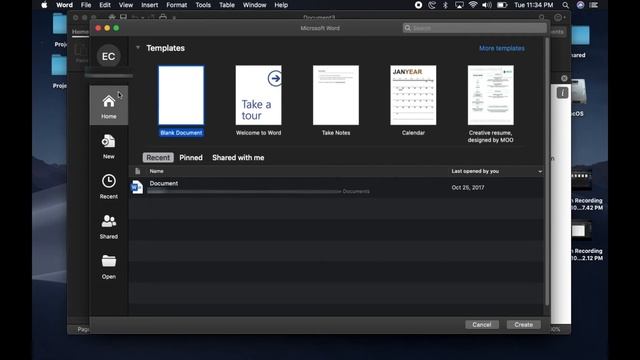Open the View menu
The width and height of the screenshot is (640, 360).
point(126,5)
